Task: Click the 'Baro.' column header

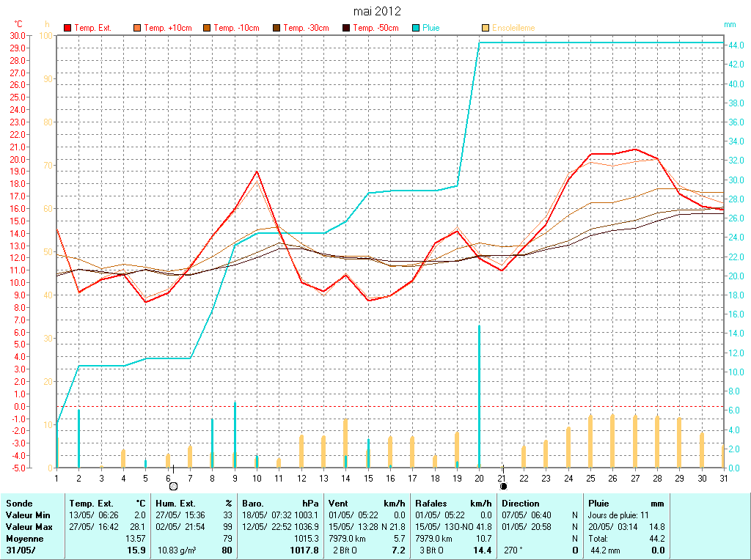Action: pyautogui.click(x=253, y=504)
